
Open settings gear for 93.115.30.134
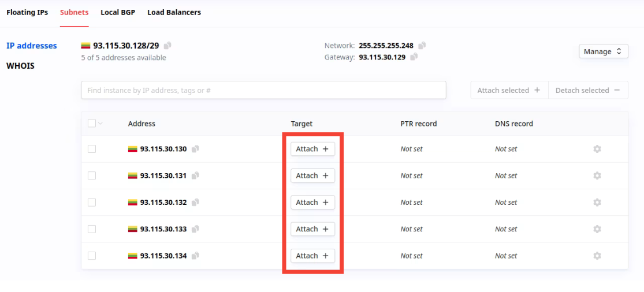click(x=597, y=256)
